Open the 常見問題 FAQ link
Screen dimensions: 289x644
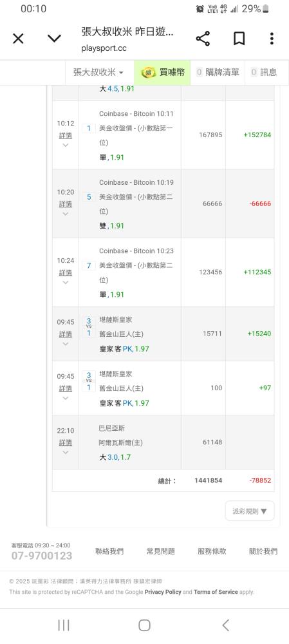coord(160,551)
